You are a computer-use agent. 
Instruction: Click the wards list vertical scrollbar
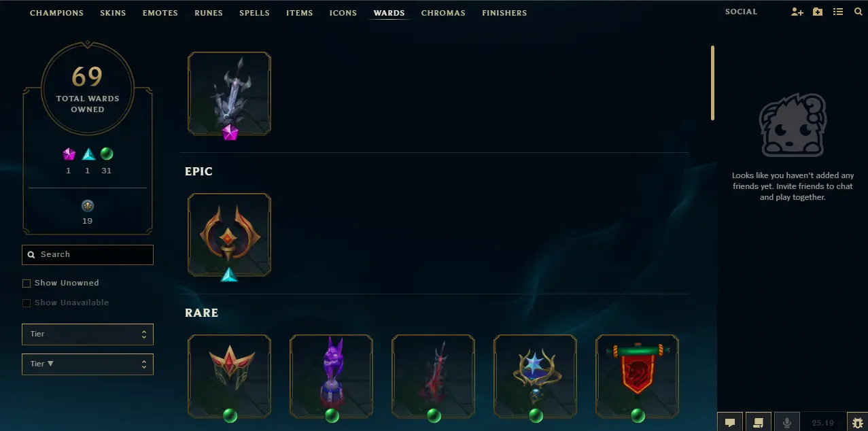pyautogui.click(x=712, y=83)
